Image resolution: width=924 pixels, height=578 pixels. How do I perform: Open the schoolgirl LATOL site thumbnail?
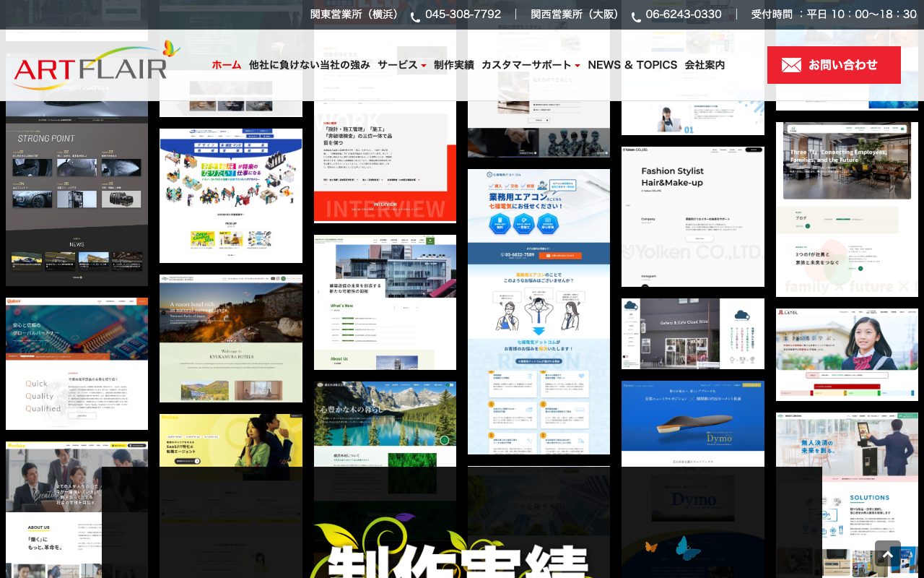coord(847,355)
